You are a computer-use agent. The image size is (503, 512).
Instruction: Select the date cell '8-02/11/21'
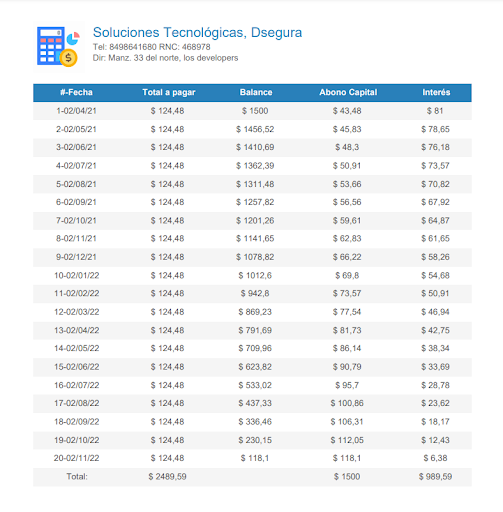[x=76, y=239]
